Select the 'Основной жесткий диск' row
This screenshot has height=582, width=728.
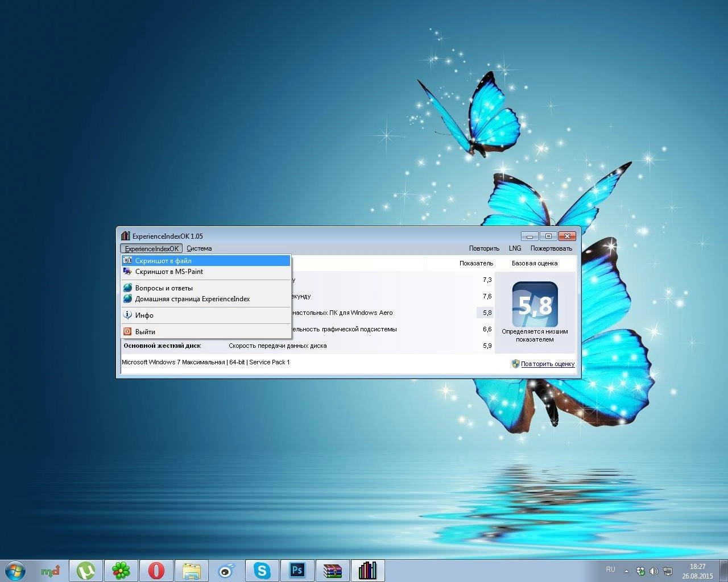(x=307, y=346)
